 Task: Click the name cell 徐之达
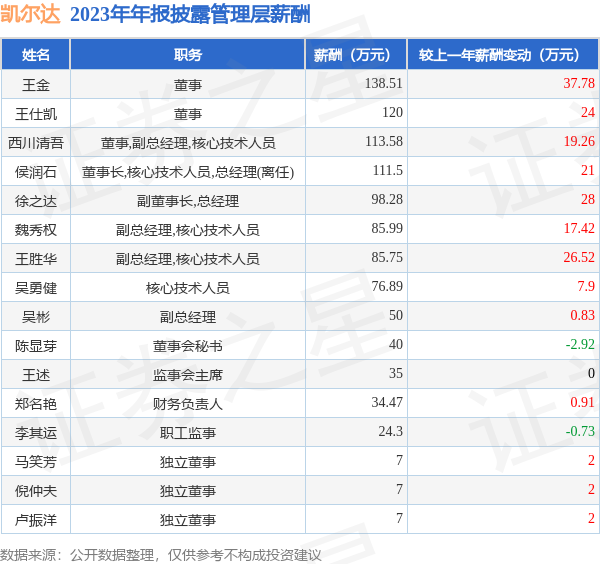36,201
